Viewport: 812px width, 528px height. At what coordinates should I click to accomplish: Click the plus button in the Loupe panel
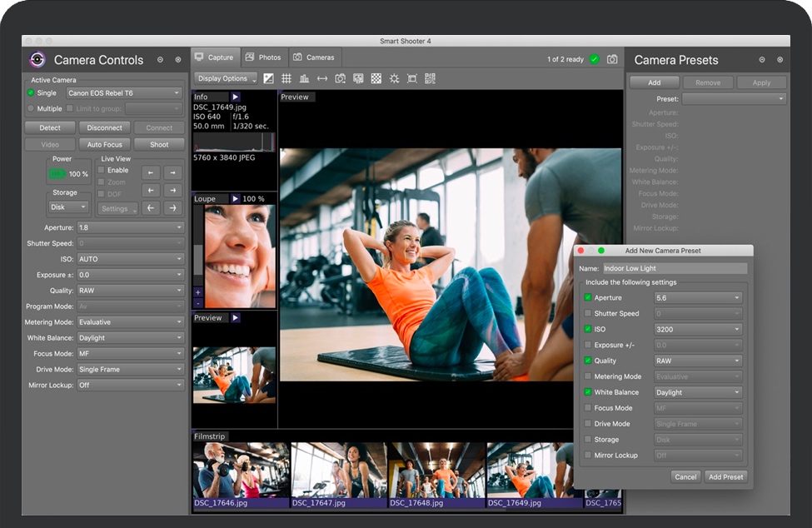pos(198,292)
